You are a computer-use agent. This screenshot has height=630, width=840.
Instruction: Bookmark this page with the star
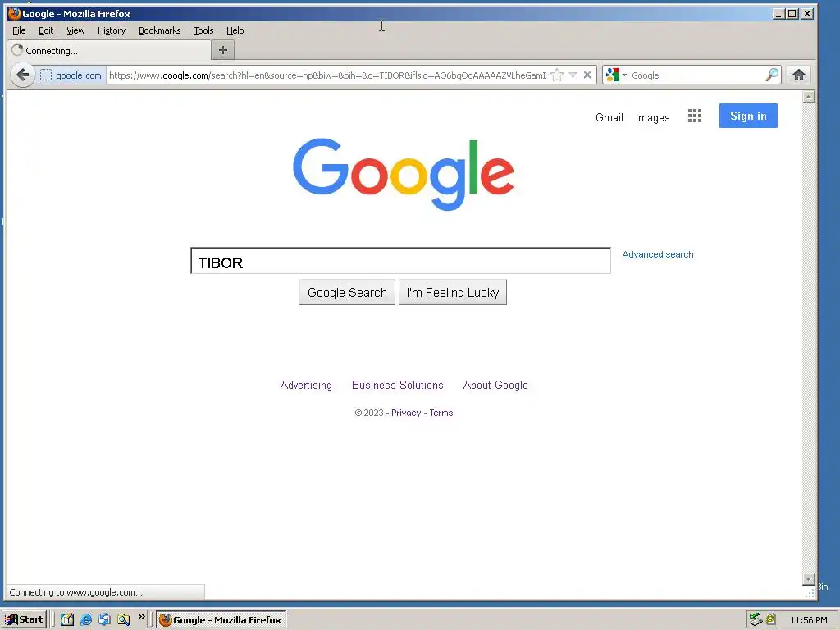[x=557, y=75]
